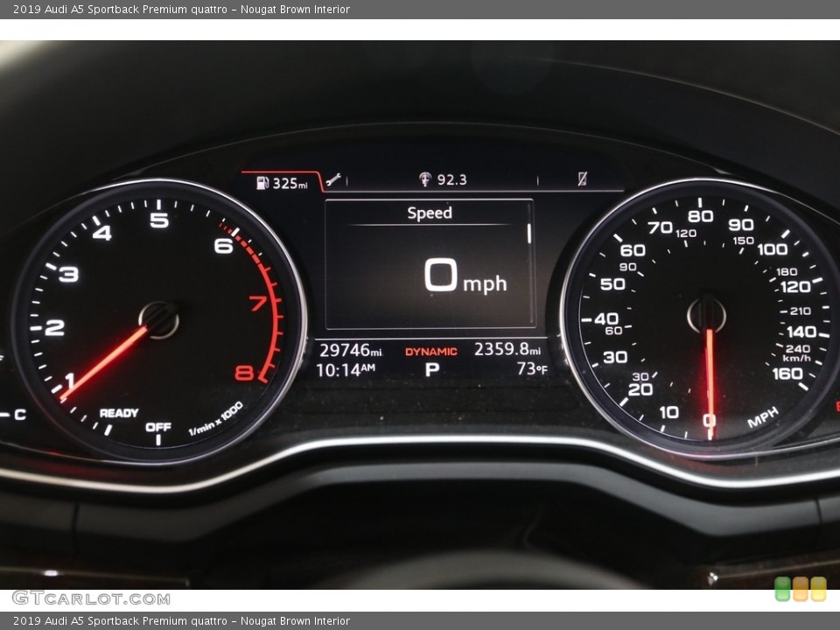840x630 pixels.
Task: Click the display's vertical scroll indicator
Action: tap(528, 234)
